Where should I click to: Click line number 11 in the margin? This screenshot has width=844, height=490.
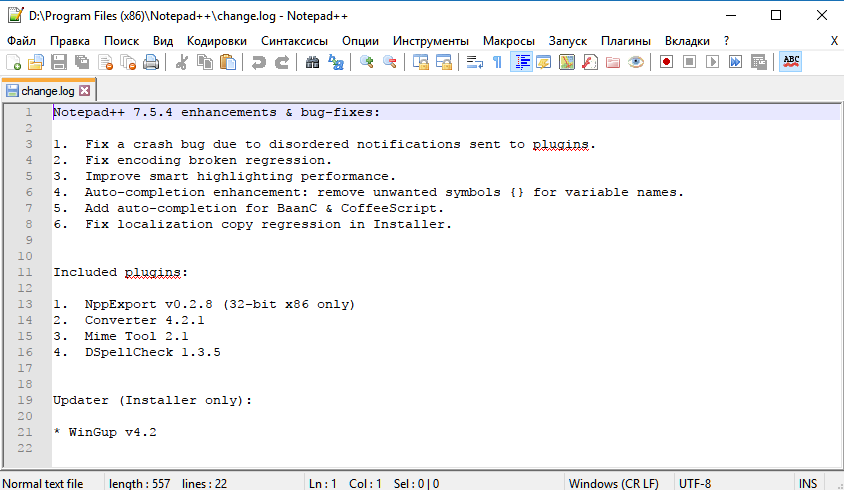25,272
